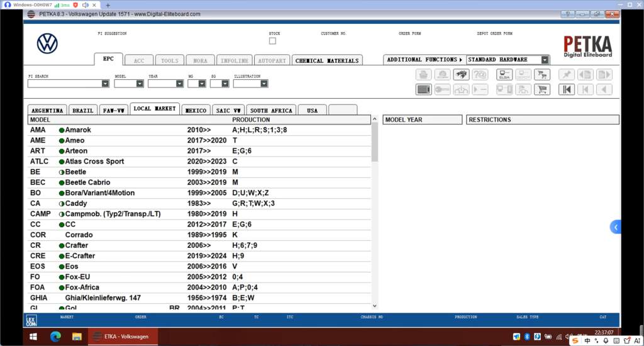The height and width of the screenshot is (346, 644).
Task: Click the list view icon
Action: 423,89
